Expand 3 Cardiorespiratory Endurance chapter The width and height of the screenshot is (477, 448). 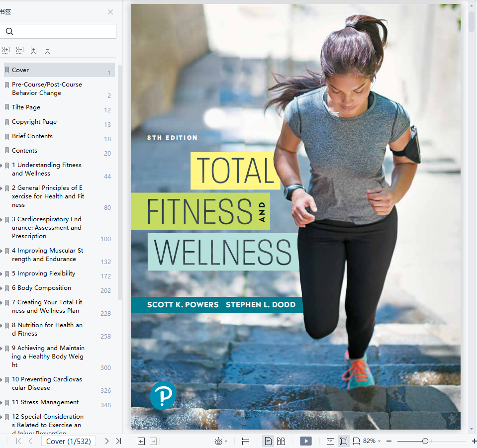pyautogui.click(x=1, y=220)
